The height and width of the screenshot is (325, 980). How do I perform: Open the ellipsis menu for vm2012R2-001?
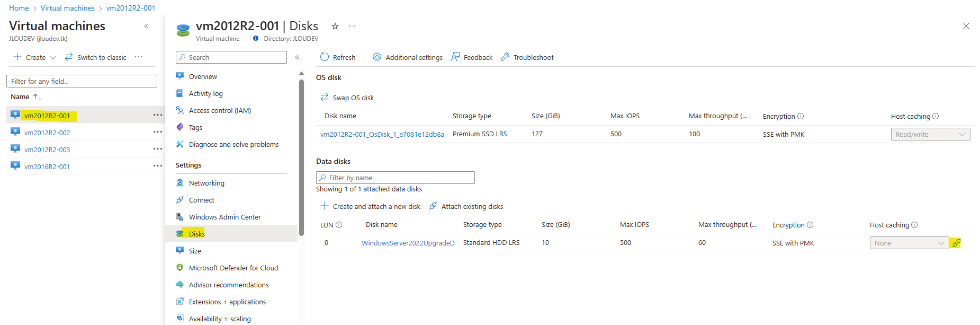point(158,115)
